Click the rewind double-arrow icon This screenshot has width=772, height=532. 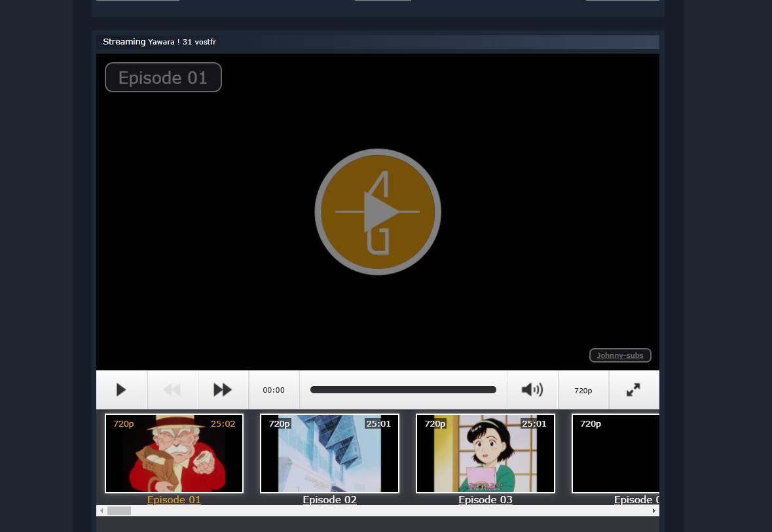click(172, 390)
